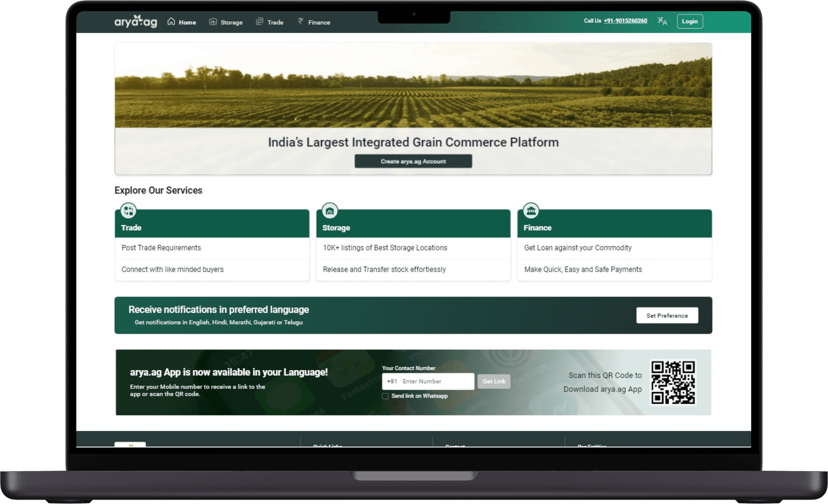Click the Finance rupee icon in navbar
This screenshot has height=504, width=828.
coord(301,21)
